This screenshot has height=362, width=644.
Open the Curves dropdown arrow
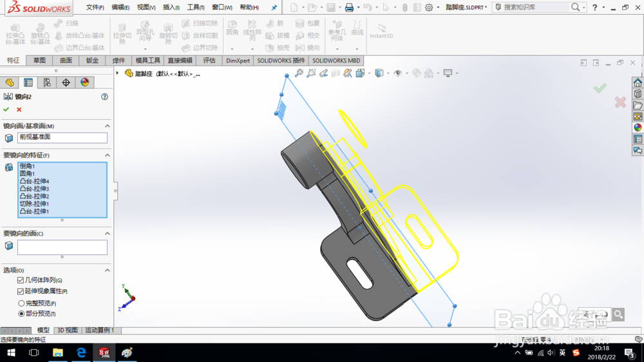(357, 49)
